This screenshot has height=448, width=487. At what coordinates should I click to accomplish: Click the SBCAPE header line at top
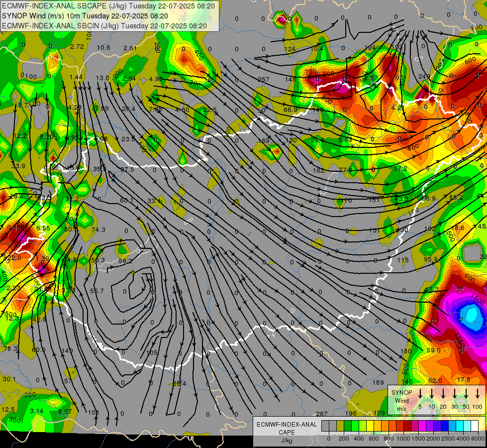pos(108,5)
